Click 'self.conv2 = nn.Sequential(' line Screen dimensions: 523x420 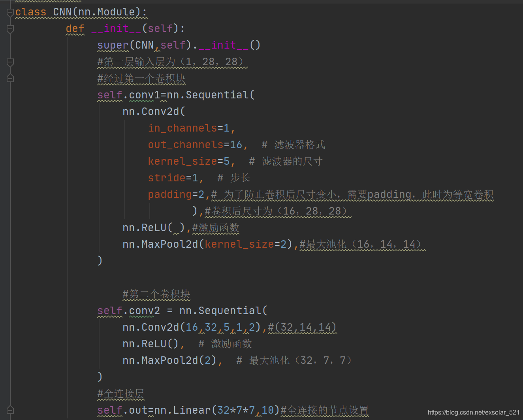[x=182, y=311]
